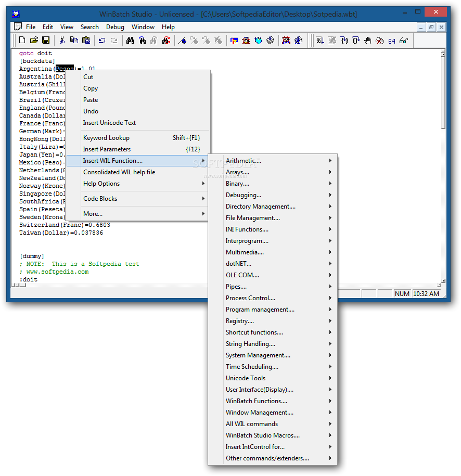Click the blue 64 compile icon
461x476 pixels.
pyautogui.click(x=299, y=40)
